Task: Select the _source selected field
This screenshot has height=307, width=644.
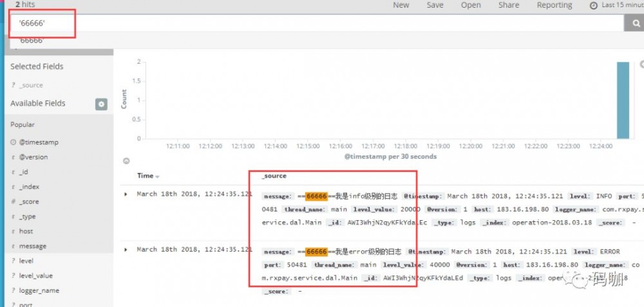Action: (31, 85)
